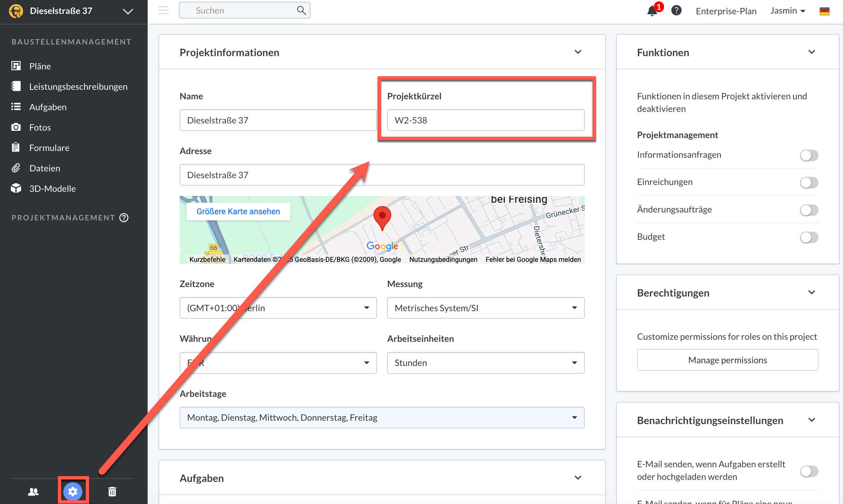Image resolution: width=843 pixels, height=504 pixels.
Task: Open the Währung dropdown
Action: [x=278, y=363]
